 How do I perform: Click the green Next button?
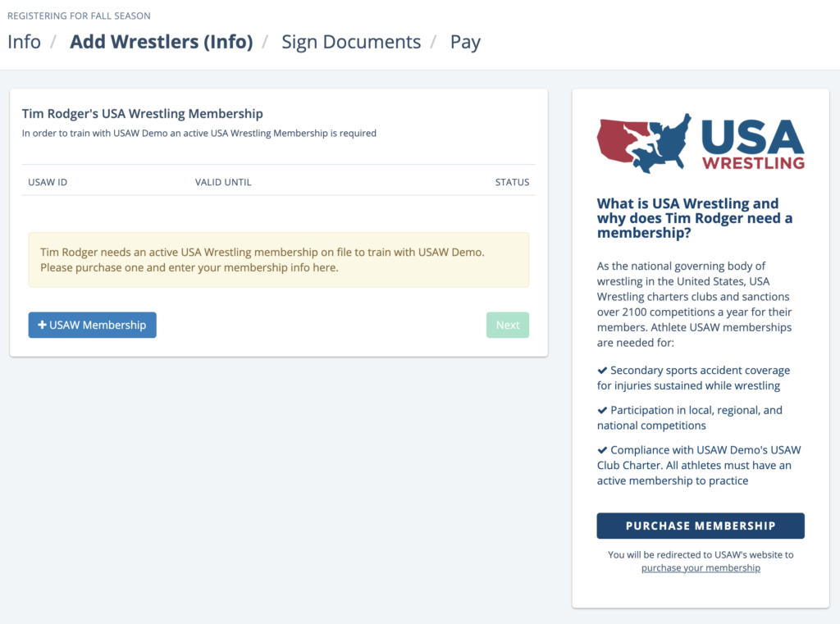tap(507, 326)
